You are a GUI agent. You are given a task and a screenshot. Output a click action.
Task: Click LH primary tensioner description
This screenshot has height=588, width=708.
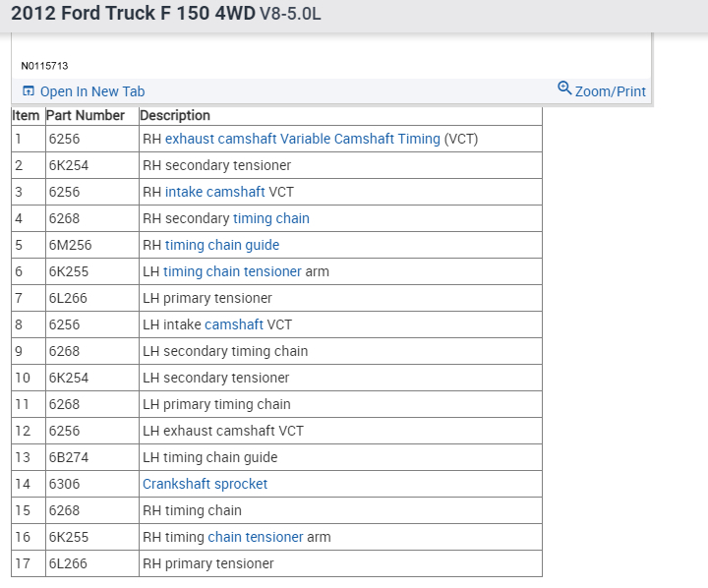click(x=207, y=298)
